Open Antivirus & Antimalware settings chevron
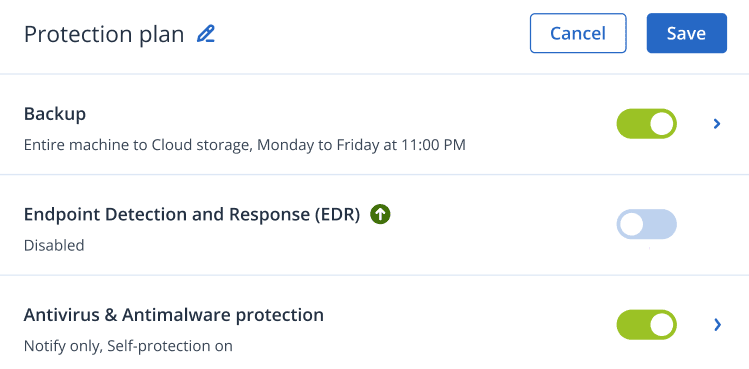 point(717,325)
